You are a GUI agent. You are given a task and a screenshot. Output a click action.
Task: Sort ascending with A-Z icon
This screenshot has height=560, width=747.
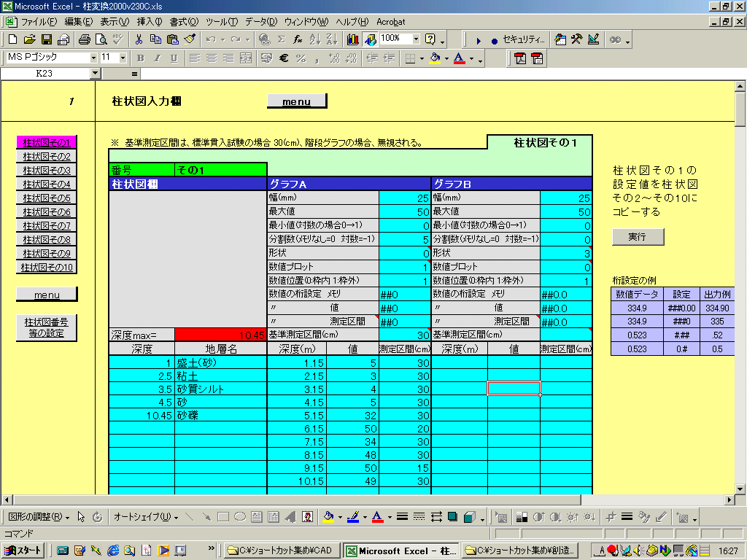pos(315,39)
